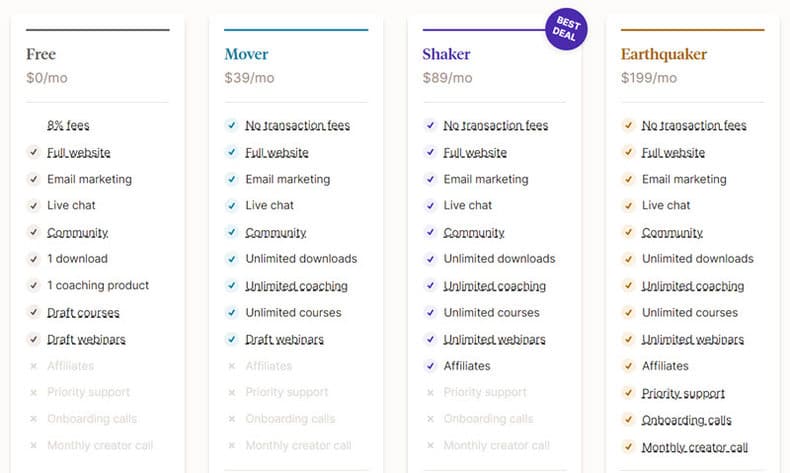Click the check icon beside Mover's Unlimited courses
The image size is (790, 473).
click(232, 312)
